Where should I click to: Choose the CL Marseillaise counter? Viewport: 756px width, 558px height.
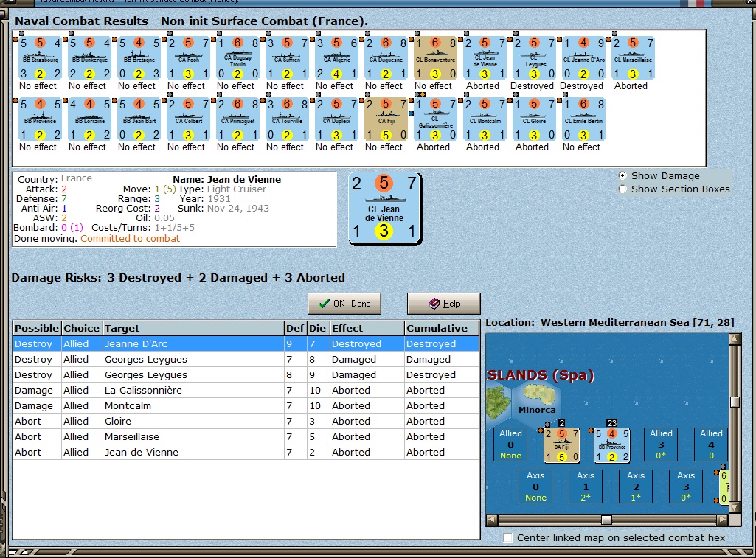633,58
